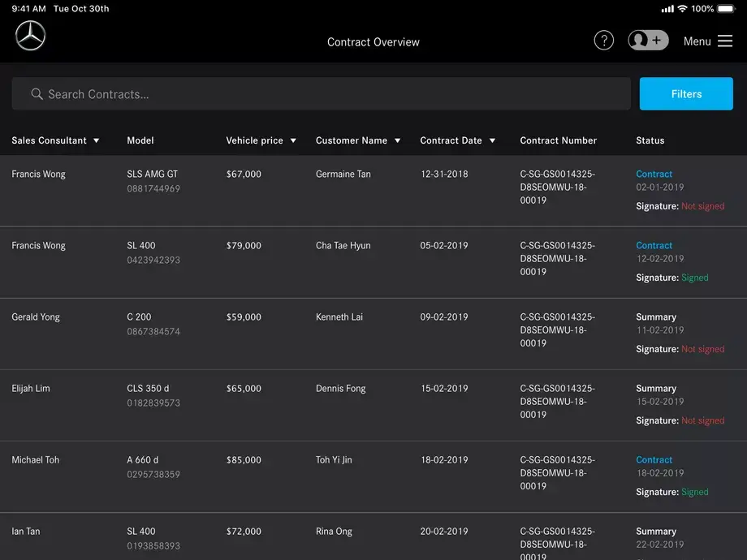Click the Contract Number column header
Screen dimensions: 747x560
(x=559, y=140)
